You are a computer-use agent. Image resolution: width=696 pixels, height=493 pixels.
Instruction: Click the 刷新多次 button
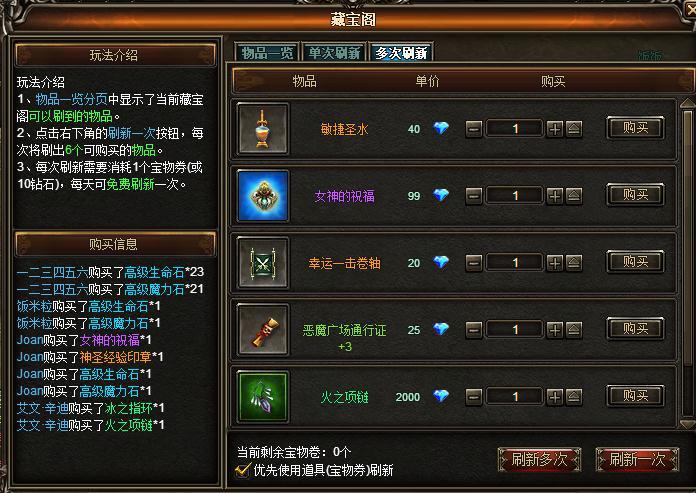tap(539, 459)
